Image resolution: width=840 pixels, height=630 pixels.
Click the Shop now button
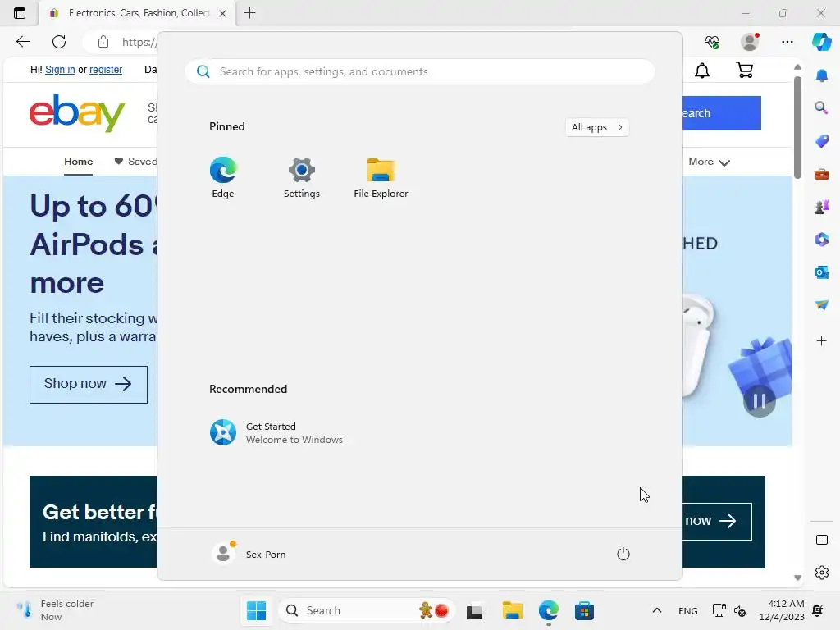pyautogui.click(x=89, y=384)
